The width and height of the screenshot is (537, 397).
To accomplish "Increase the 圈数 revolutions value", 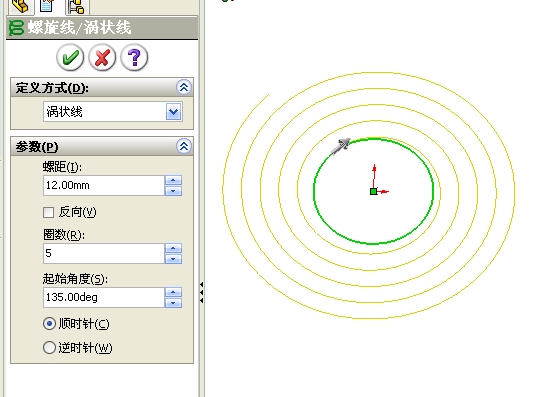I will click(x=173, y=248).
